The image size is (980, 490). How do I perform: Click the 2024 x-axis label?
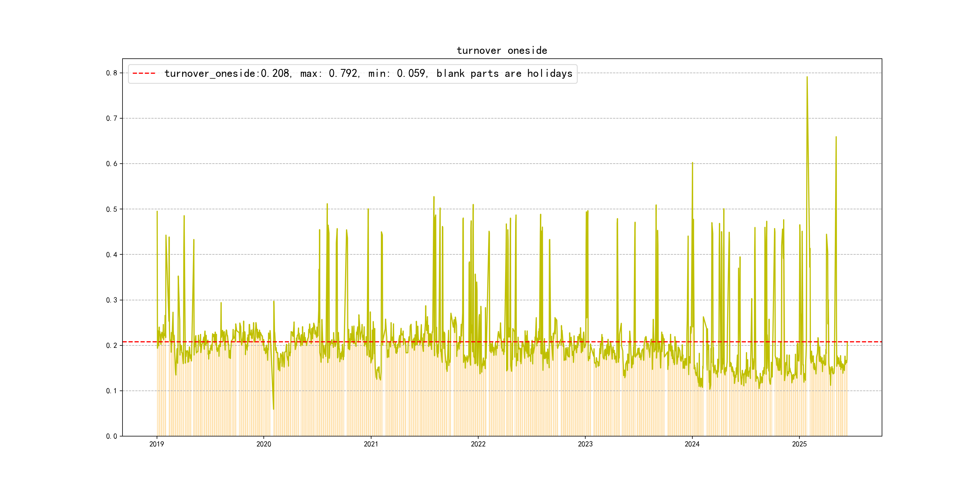[x=692, y=444]
